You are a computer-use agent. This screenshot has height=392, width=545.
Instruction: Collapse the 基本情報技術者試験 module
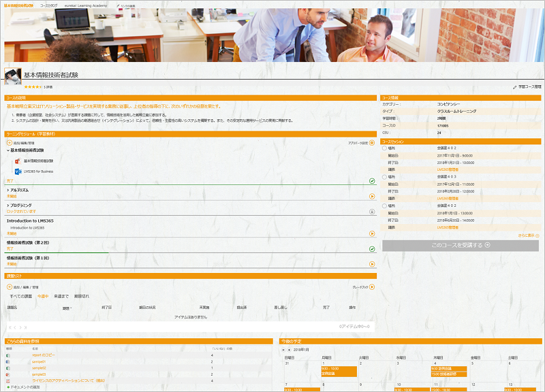(8, 150)
